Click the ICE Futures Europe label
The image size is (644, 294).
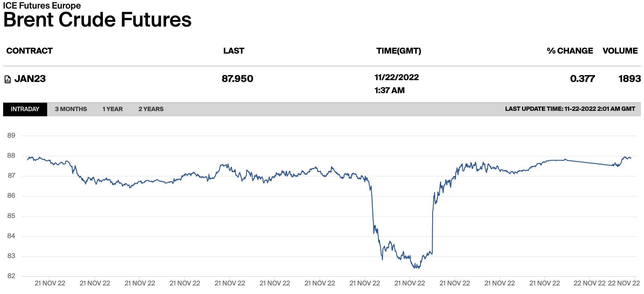click(42, 5)
